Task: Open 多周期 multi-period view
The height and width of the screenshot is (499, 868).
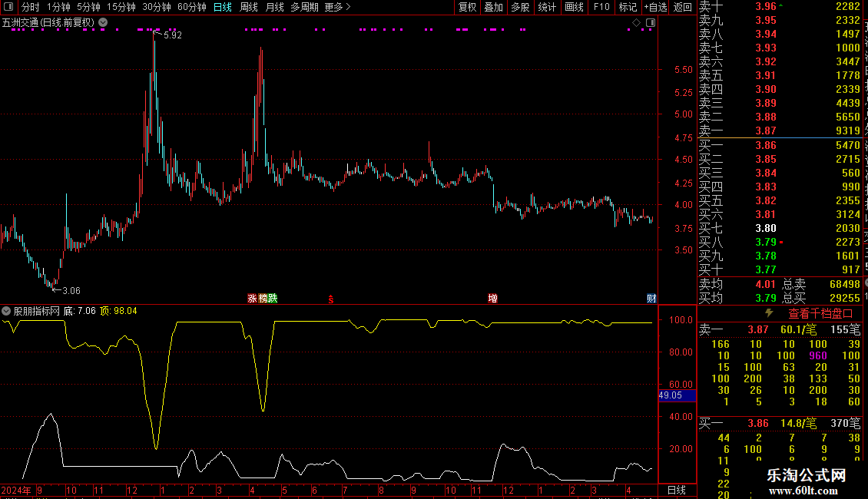Action: 304,7
